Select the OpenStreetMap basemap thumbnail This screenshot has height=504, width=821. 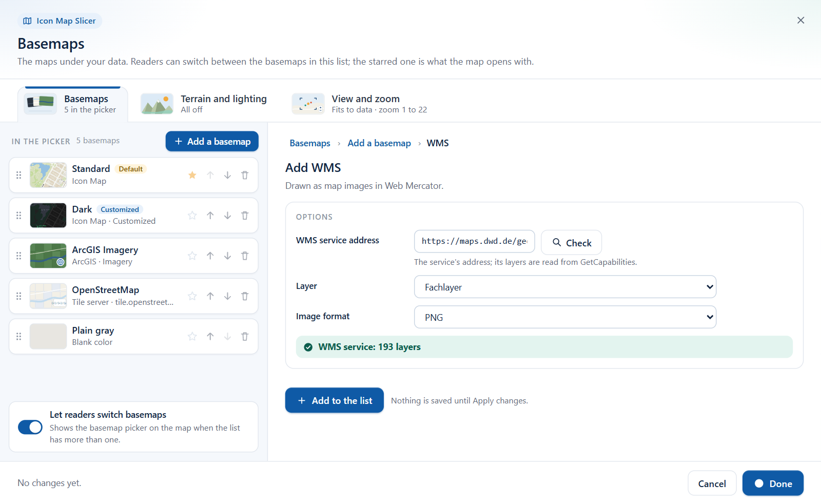pos(48,296)
